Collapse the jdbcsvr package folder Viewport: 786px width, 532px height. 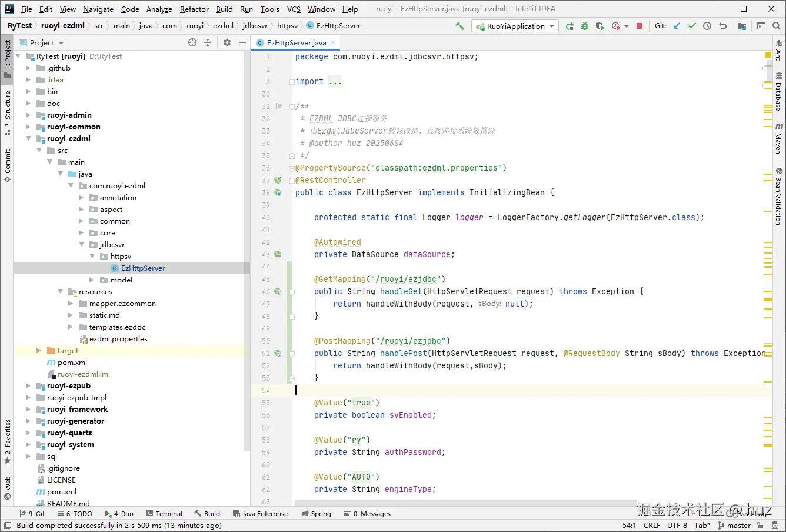pos(82,245)
